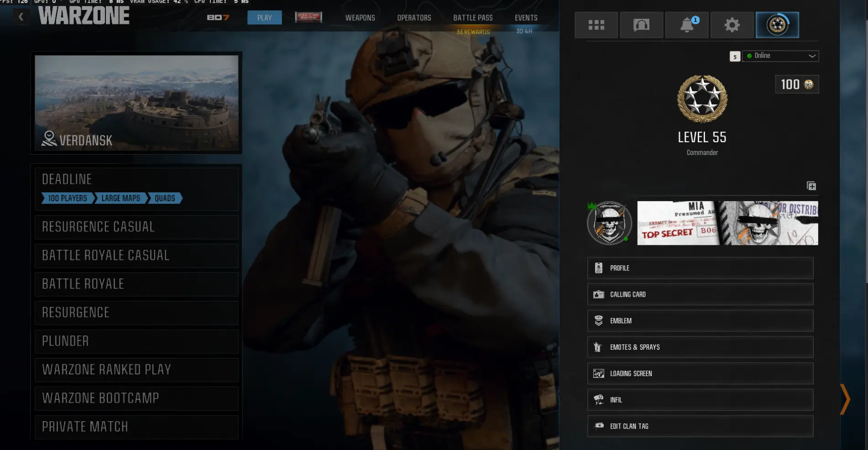Open the grid menu icon
This screenshot has width=868, height=450.
[x=596, y=25]
